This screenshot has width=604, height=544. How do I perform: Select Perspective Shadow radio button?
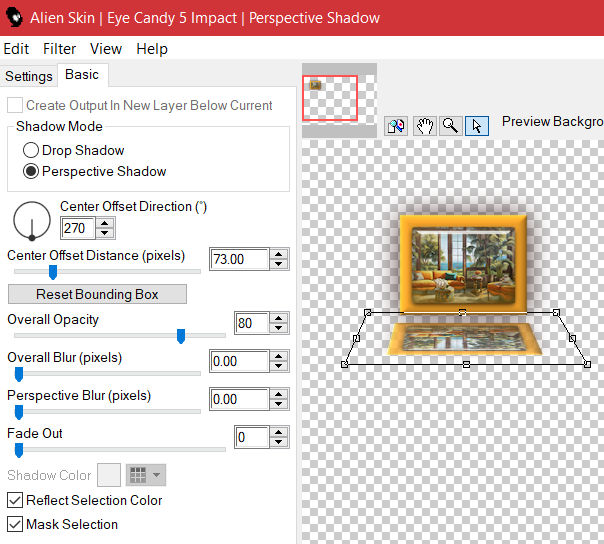(x=31, y=171)
